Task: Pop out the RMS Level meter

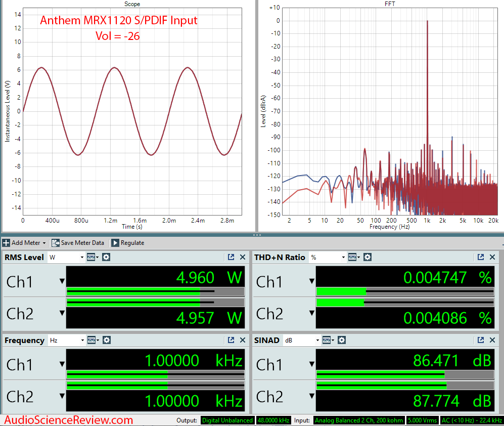Action: [231, 257]
